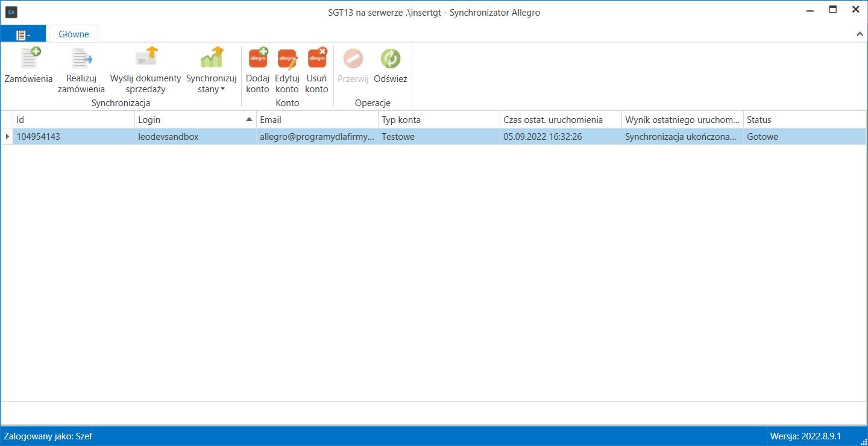Click the row indicator arrow of 104954143
Viewport: 868px width, 446px height.
tap(7, 137)
